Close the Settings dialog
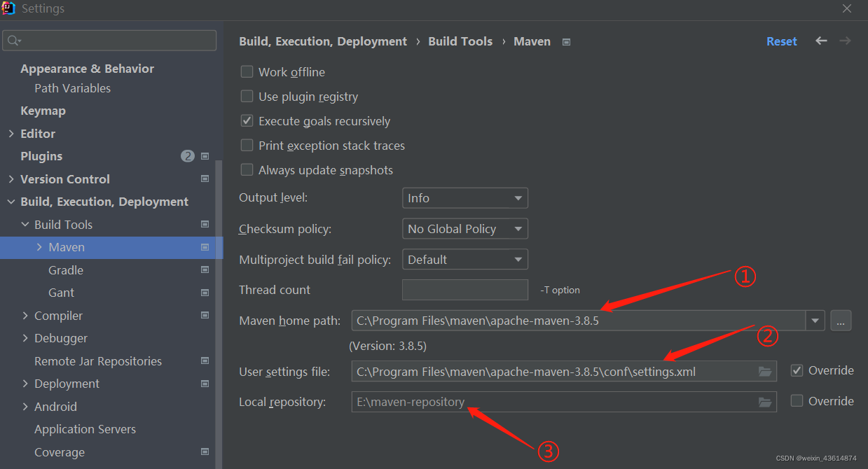This screenshot has width=868, height=469. click(846, 8)
